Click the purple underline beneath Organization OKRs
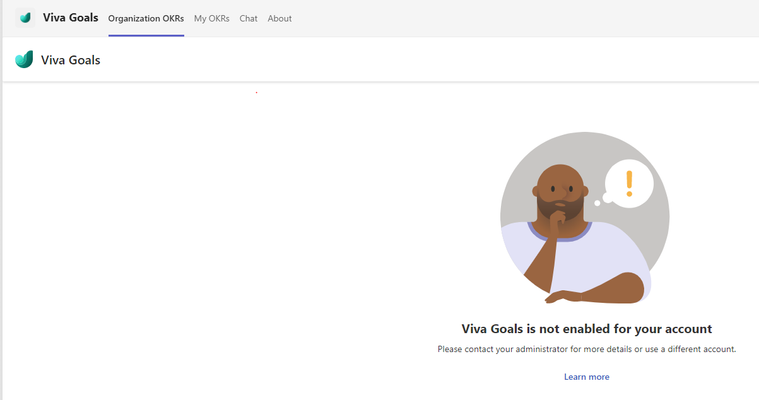The height and width of the screenshot is (400, 759). (146, 35)
